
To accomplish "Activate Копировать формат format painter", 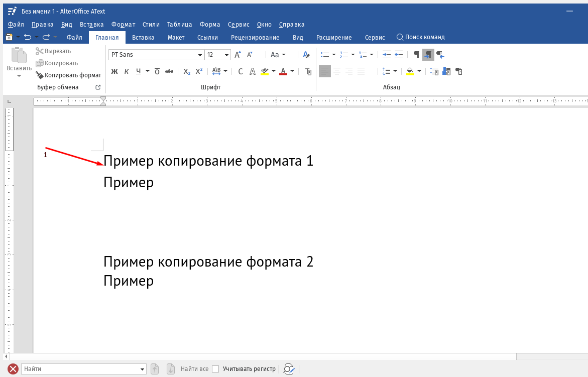I will [x=69, y=75].
